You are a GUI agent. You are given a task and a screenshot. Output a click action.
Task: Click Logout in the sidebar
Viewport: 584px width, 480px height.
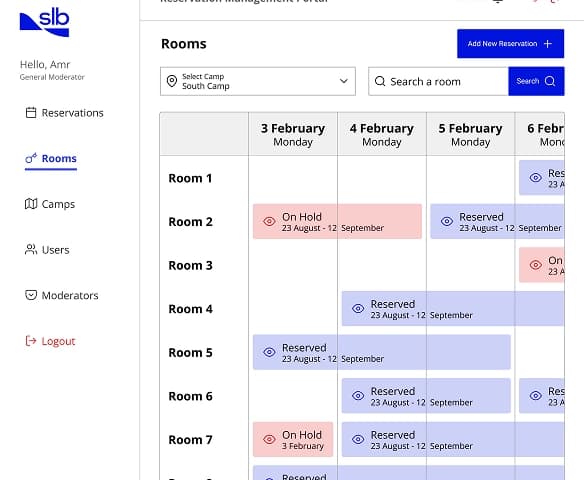[x=50, y=341]
